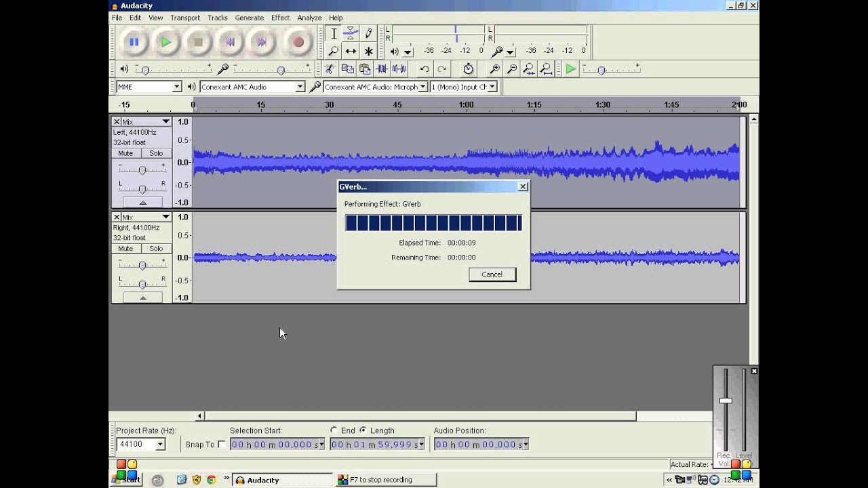Open the Transport menu

[x=185, y=18]
